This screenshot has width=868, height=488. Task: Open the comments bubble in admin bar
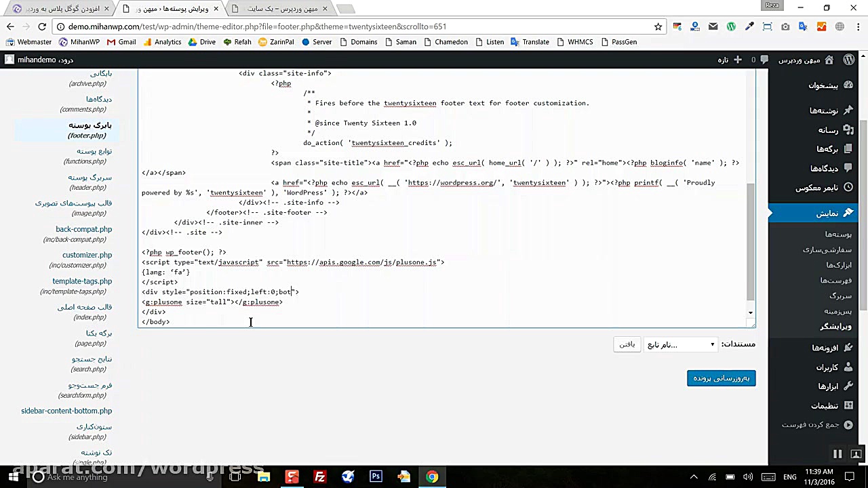tap(765, 60)
